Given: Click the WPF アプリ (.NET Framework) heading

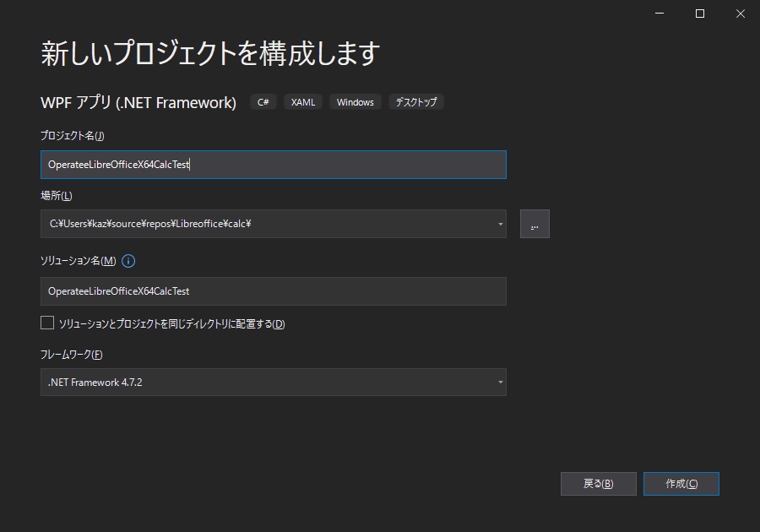Looking at the screenshot, I should pyautogui.click(x=138, y=103).
